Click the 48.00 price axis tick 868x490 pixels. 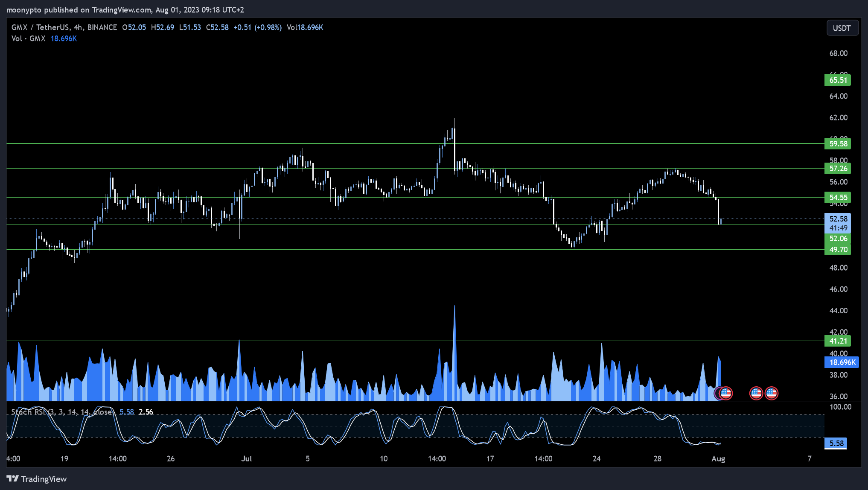[838, 268]
